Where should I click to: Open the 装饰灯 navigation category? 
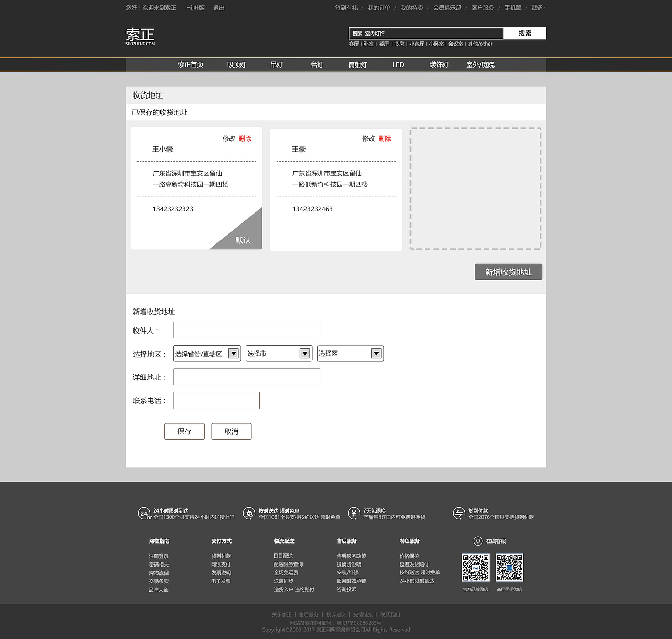point(439,65)
